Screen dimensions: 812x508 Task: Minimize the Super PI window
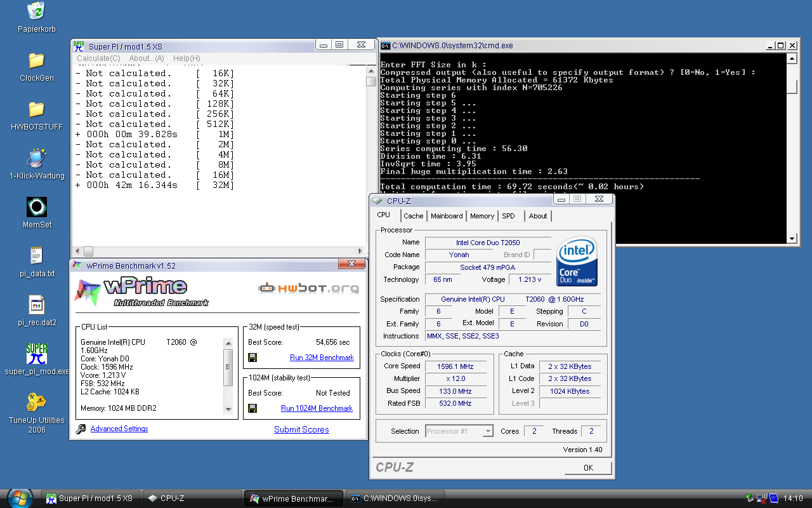point(323,44)
